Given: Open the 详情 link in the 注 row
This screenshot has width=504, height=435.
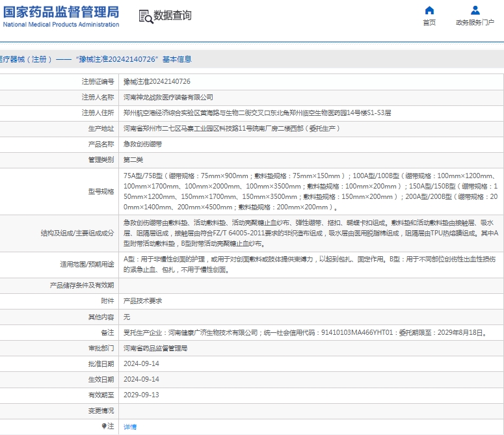Looking at the screenshot, I should 130,427.
